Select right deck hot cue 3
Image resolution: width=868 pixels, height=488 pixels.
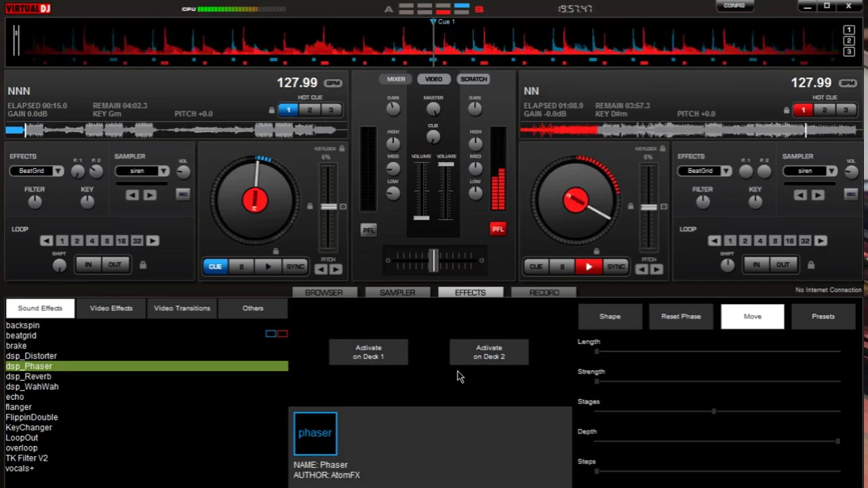[846, 110]
